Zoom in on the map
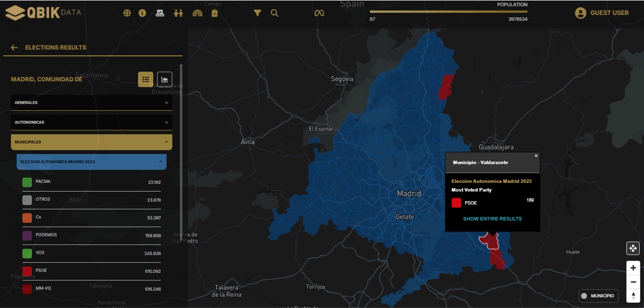The width and height of the screenshot is (644, 308). [633, 268]
